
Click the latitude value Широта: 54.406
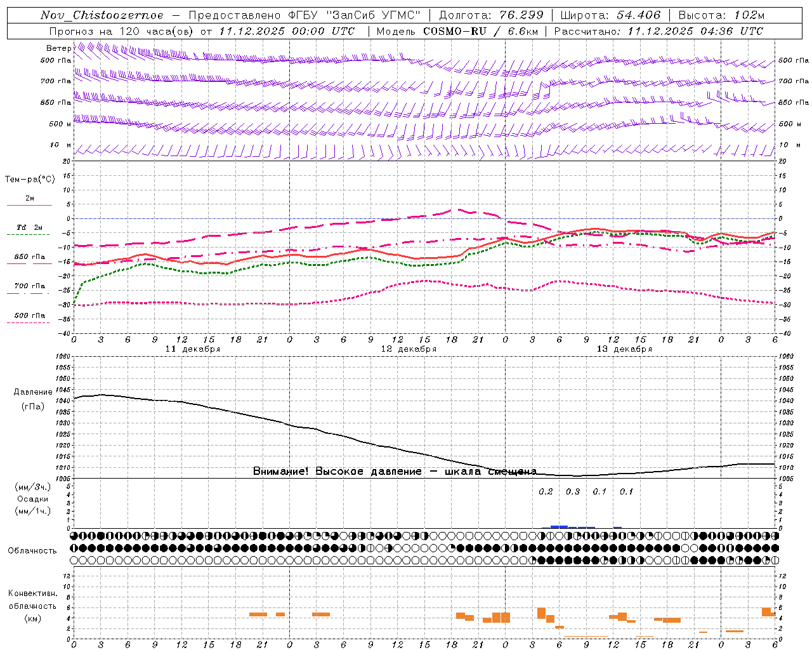(611, 15)
